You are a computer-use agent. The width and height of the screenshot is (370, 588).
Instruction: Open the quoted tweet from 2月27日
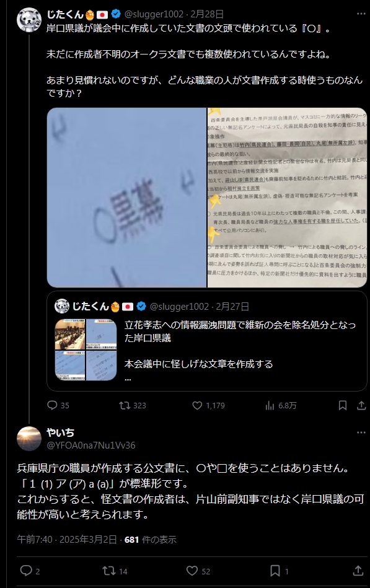[207, 341]
